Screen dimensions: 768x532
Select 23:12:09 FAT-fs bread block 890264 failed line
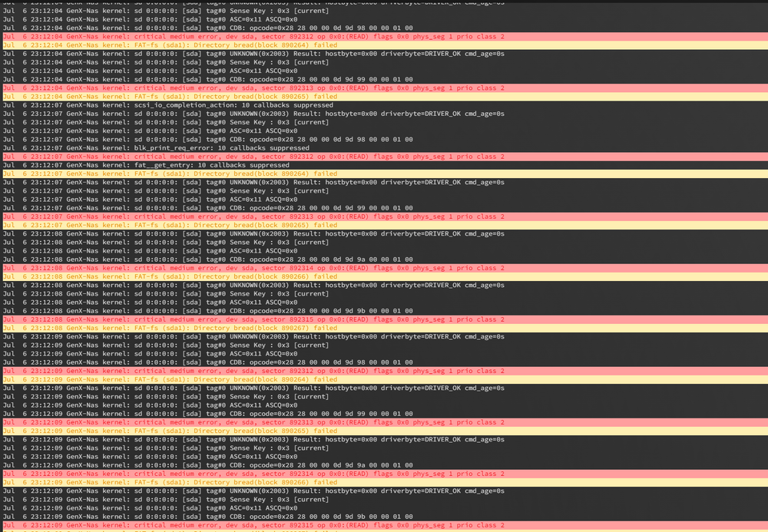(x=385, y=379)
